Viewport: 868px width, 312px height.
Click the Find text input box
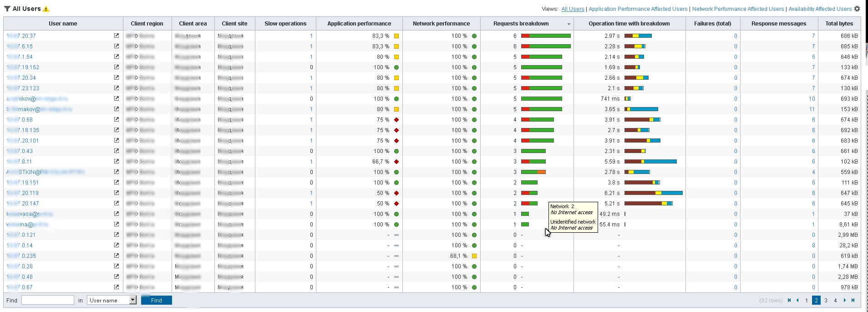click(47, 300)
